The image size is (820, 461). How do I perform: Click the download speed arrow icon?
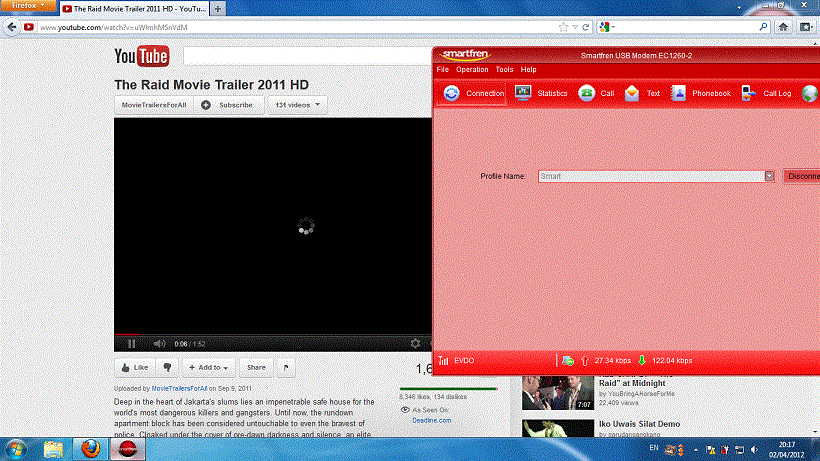642,361
